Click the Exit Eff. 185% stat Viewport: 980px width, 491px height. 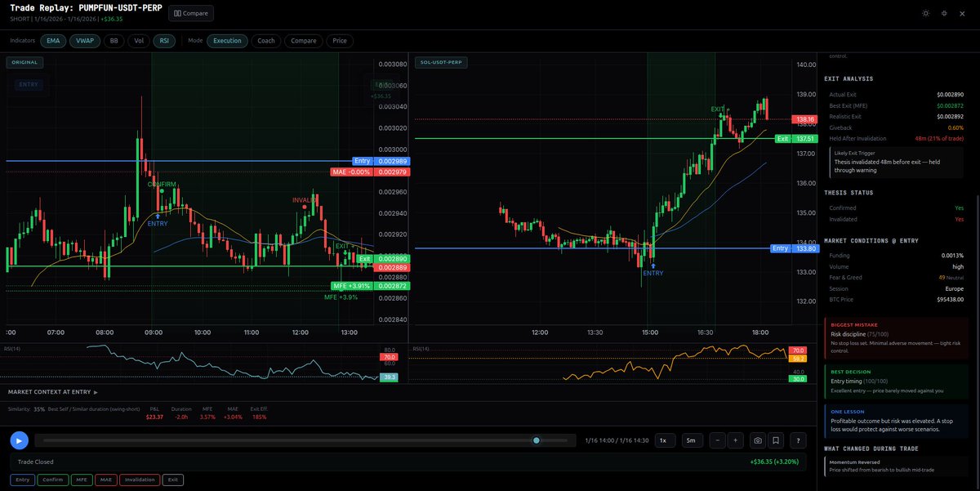258,412
